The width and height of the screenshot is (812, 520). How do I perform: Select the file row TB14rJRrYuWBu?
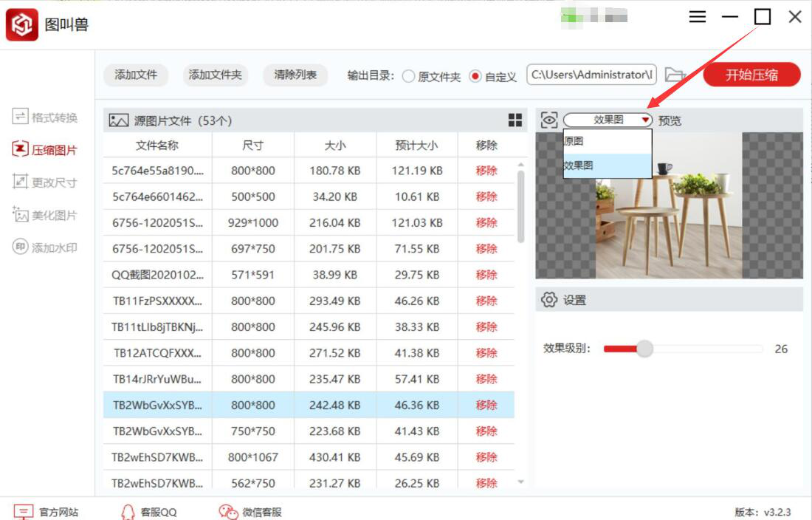[x=309, y=379]
